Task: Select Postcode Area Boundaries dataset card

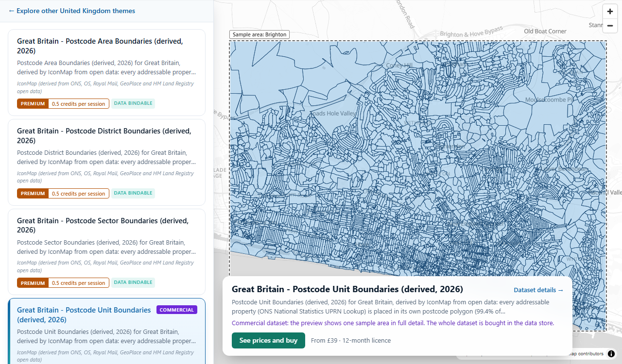Action: pos(106,73)
